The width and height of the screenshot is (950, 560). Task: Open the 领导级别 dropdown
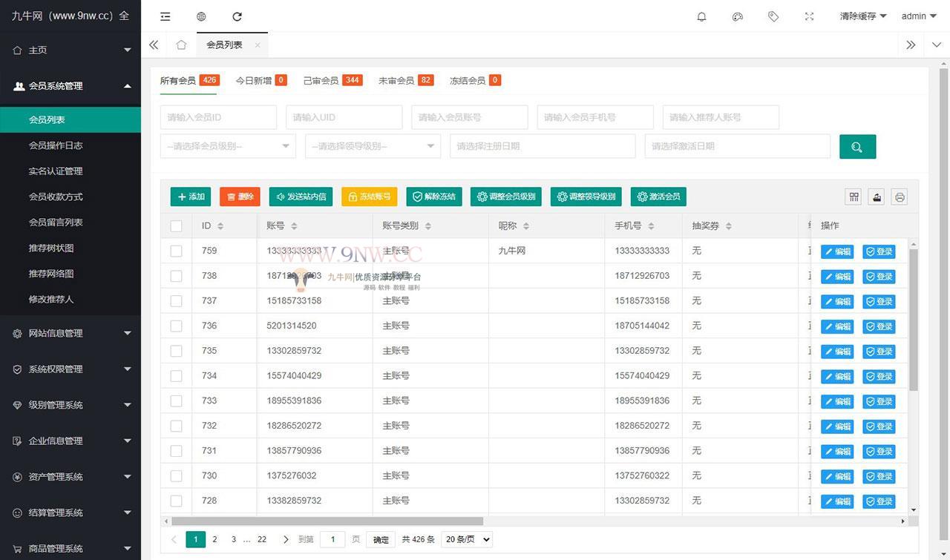click(373, 146)
